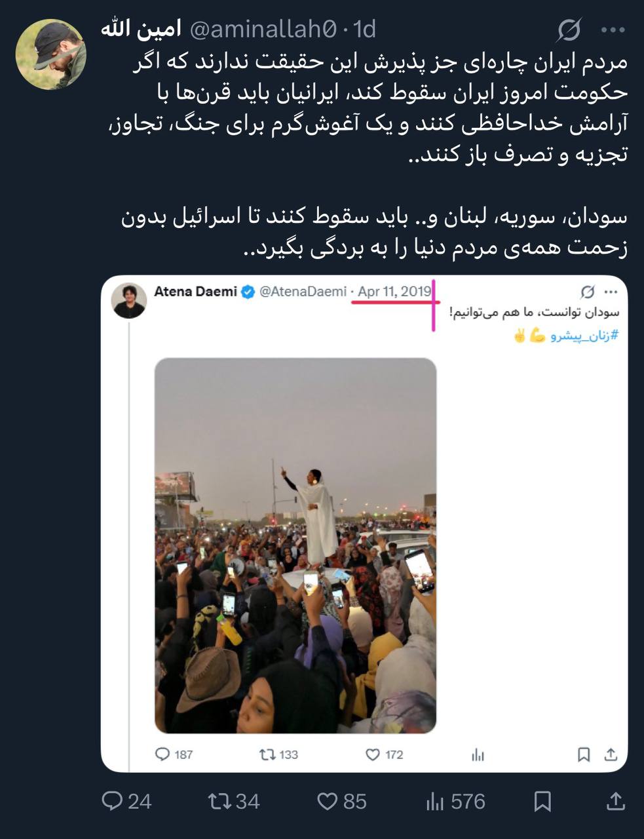Reply to the main tweet with 24 replies
Image resolution: width=644 pixels, height=839 pixels.
(x=127, y=801)
